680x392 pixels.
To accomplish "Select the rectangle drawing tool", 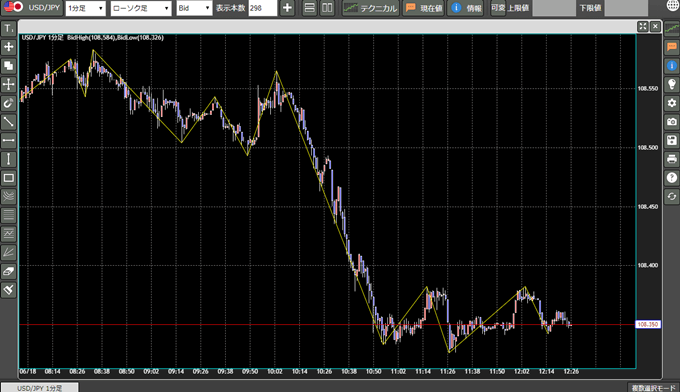I will [8, 178].
